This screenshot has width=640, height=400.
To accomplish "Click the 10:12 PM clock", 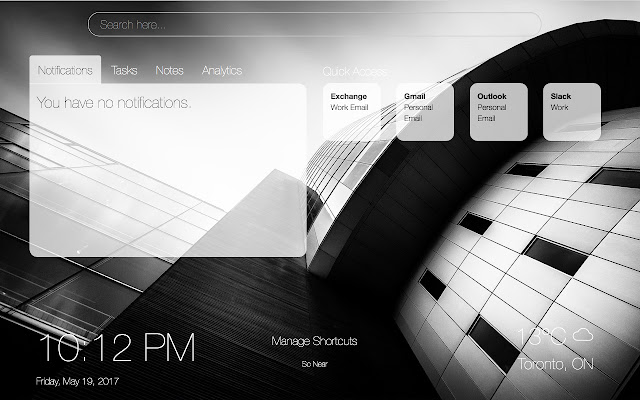I will pos(117,348).
